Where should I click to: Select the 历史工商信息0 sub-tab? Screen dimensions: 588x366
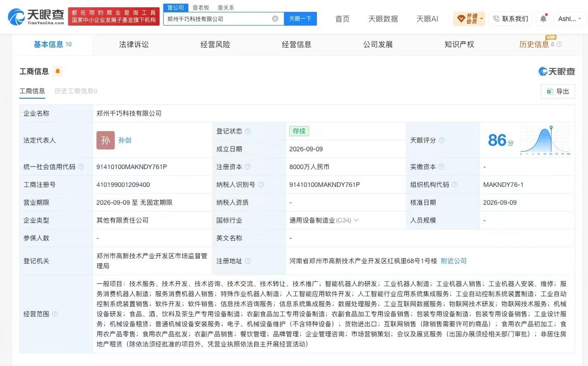pyautogui.click(x=76, y=91)
